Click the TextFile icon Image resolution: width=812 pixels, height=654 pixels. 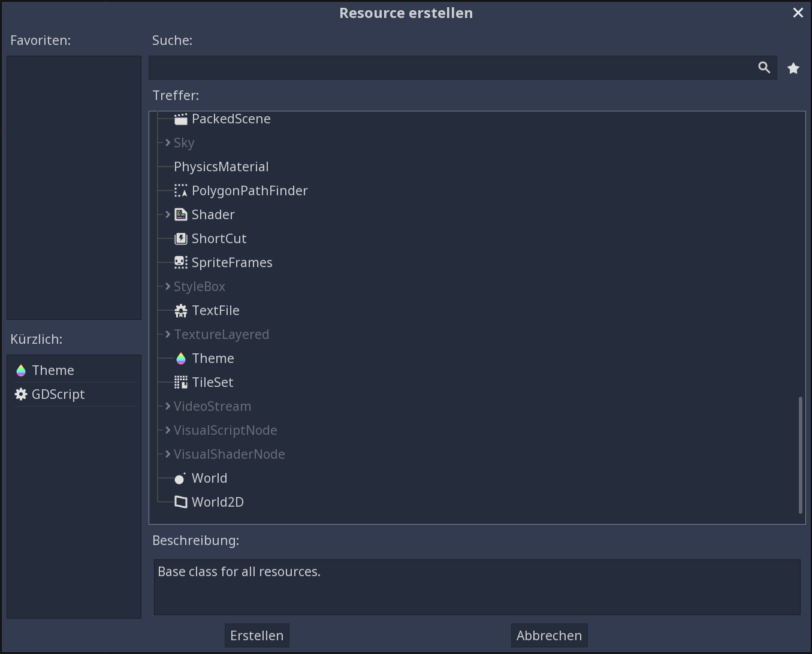pos(181,310)
